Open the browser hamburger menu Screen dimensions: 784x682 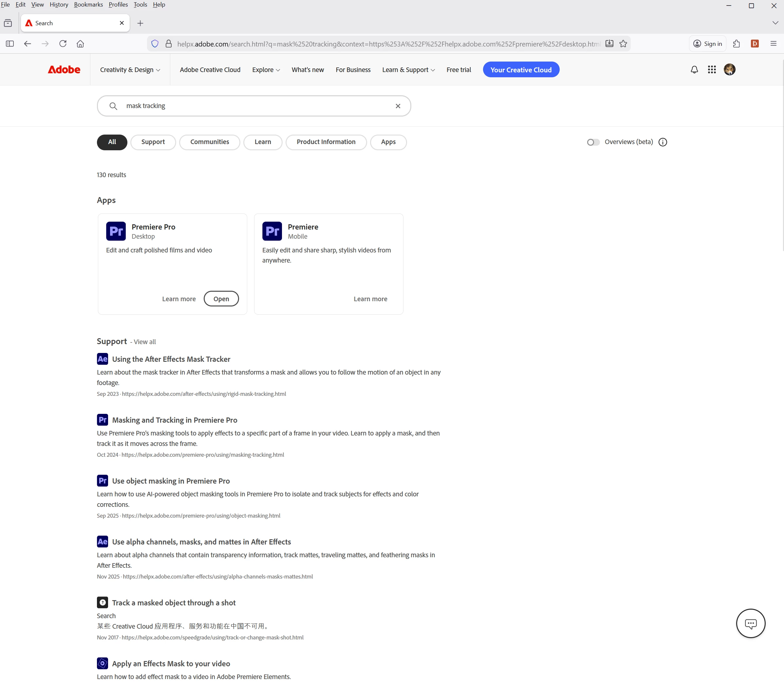tap(773, 44)
